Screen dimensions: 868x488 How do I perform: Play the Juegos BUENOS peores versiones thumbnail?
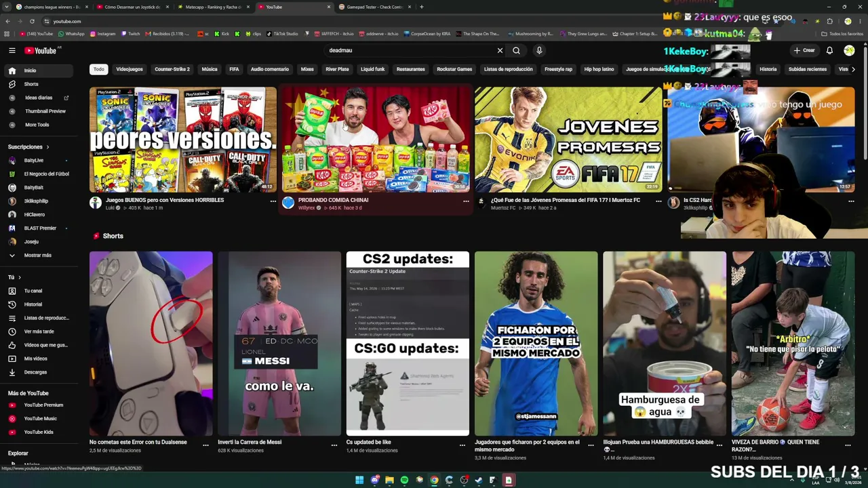click(183, 140)
